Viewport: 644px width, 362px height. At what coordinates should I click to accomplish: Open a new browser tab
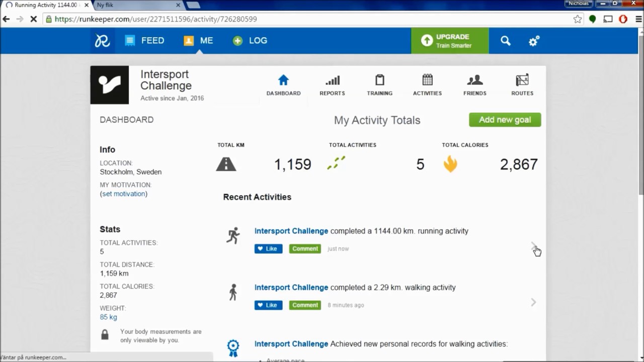[x=194, y=5]
